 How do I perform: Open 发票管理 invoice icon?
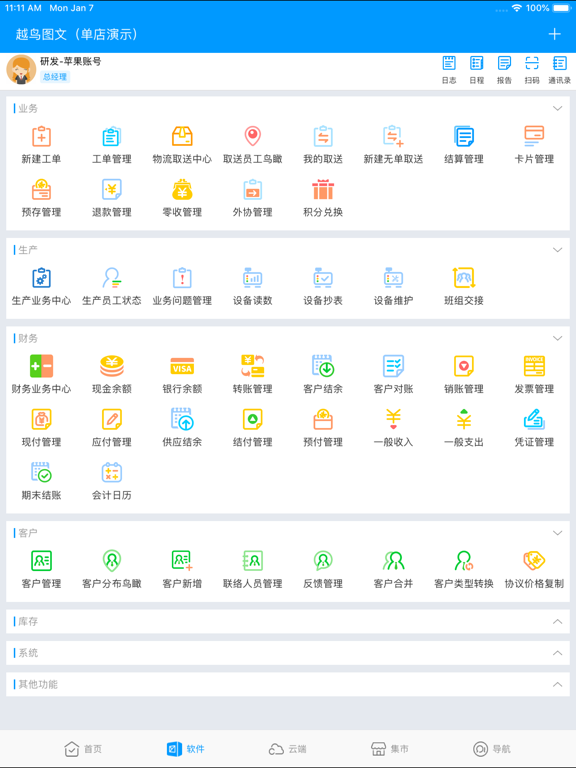[x=534, y=366]
